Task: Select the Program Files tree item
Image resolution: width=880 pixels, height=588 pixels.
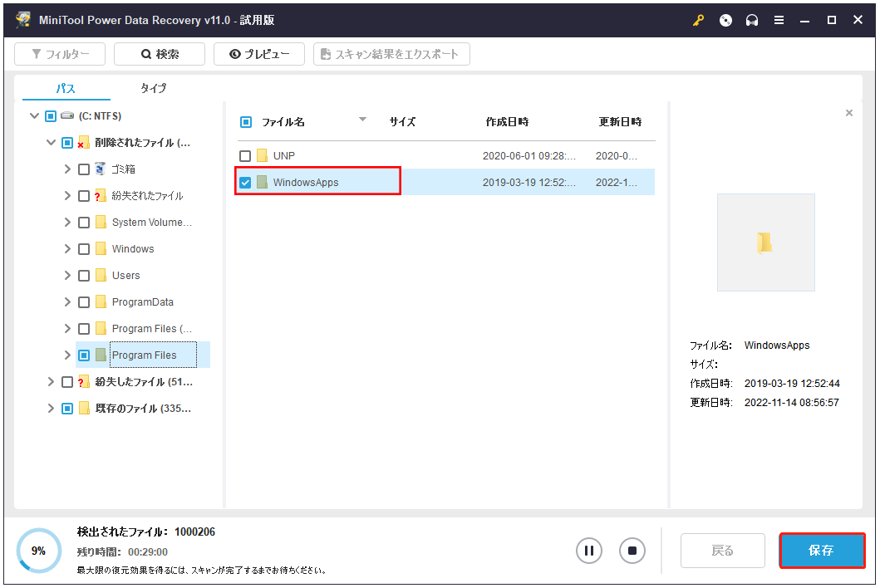Action: pos(145,355)
